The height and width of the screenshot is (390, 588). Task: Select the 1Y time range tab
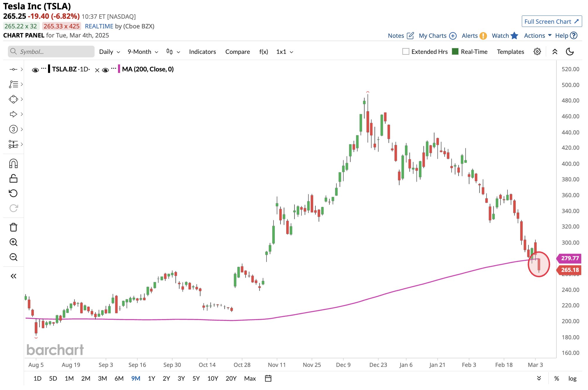(151, 378)
